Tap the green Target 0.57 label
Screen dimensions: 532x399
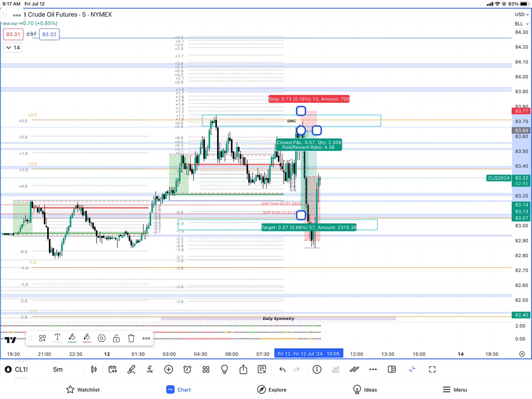point(309,227)
